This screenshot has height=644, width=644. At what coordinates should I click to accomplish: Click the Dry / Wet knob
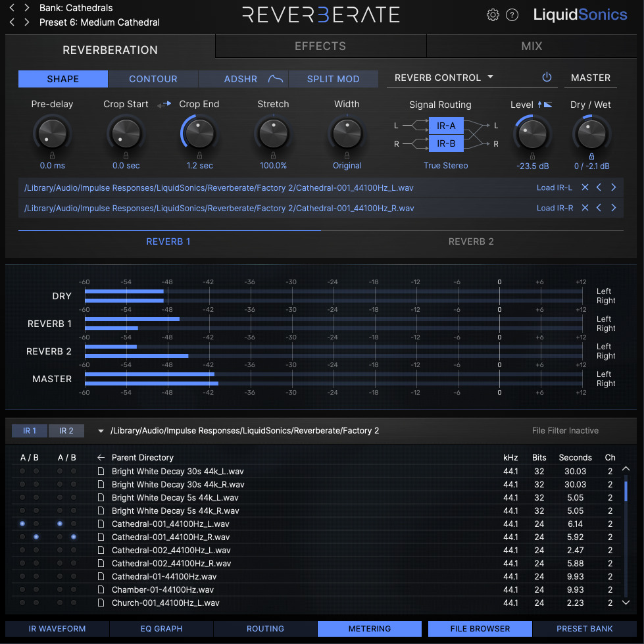[591, 134]
